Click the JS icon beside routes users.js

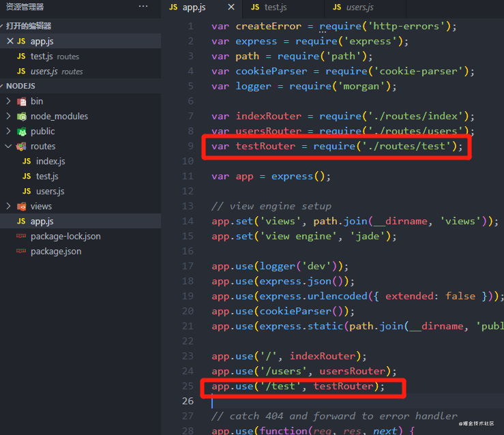pyautogui.click(x=27, y=191)
